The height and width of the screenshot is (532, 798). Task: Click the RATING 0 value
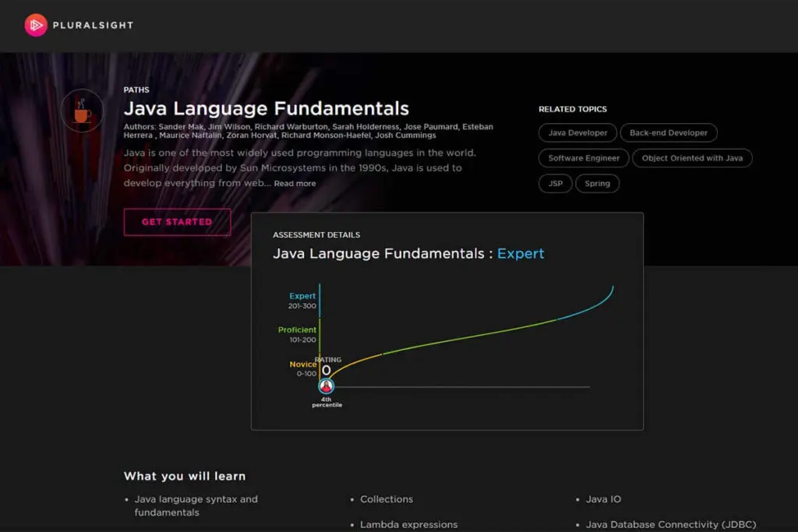click(327, 366)
